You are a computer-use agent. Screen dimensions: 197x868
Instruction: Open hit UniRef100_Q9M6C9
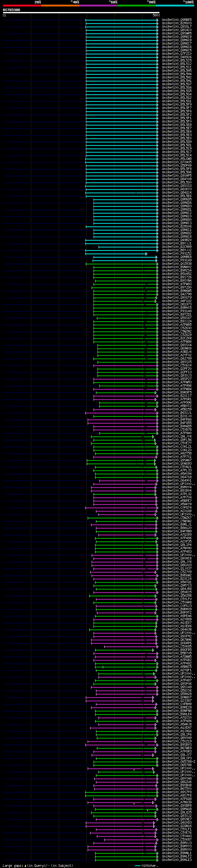[176, 37]
